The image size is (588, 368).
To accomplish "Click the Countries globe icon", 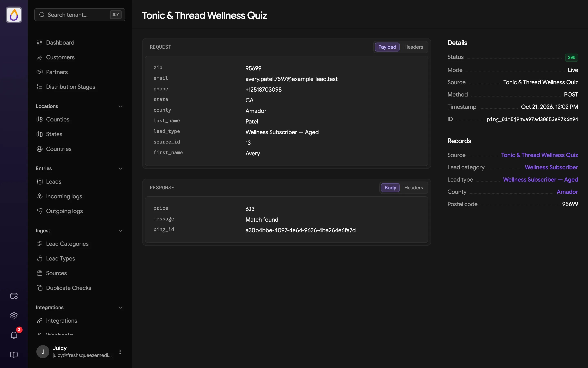I will pos(40,149).
